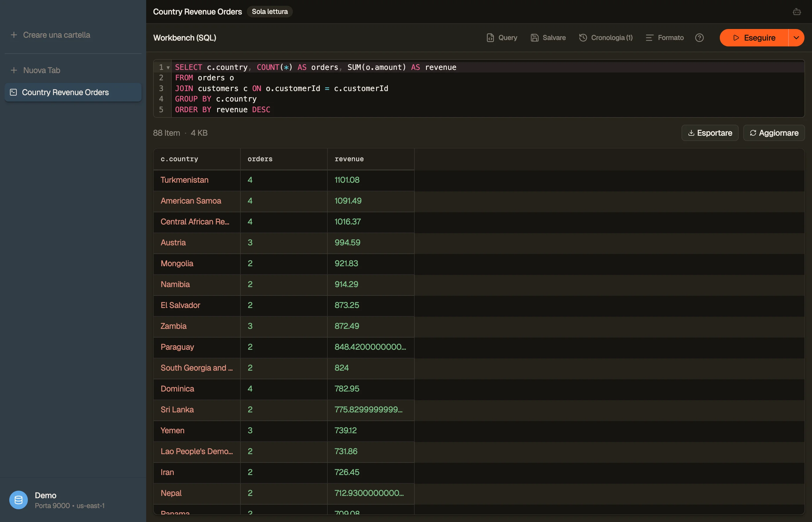Viewport: 812px width, 522px height.
Task: Click the orders value in the Dominica row
Action: pyautogui.click(x=284, y=389)
